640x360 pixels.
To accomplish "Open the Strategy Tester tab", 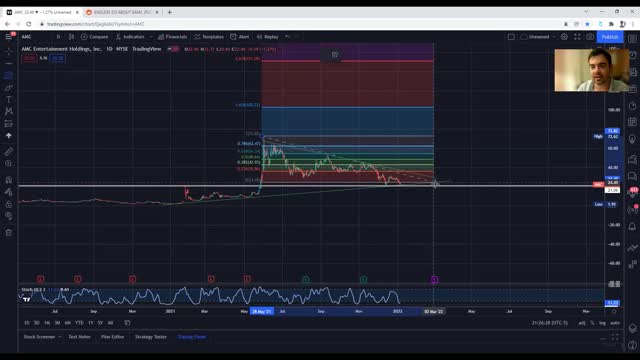I will tap(151, 337).
